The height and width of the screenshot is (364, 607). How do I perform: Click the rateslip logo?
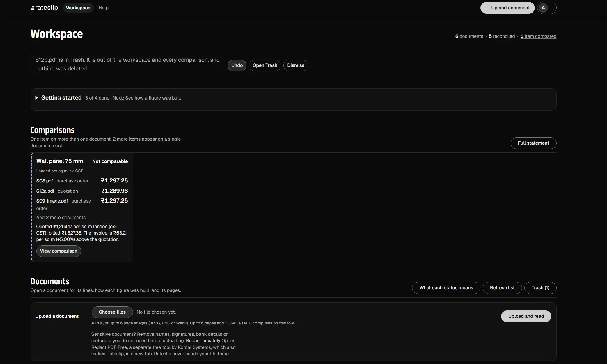coord(44,8)
